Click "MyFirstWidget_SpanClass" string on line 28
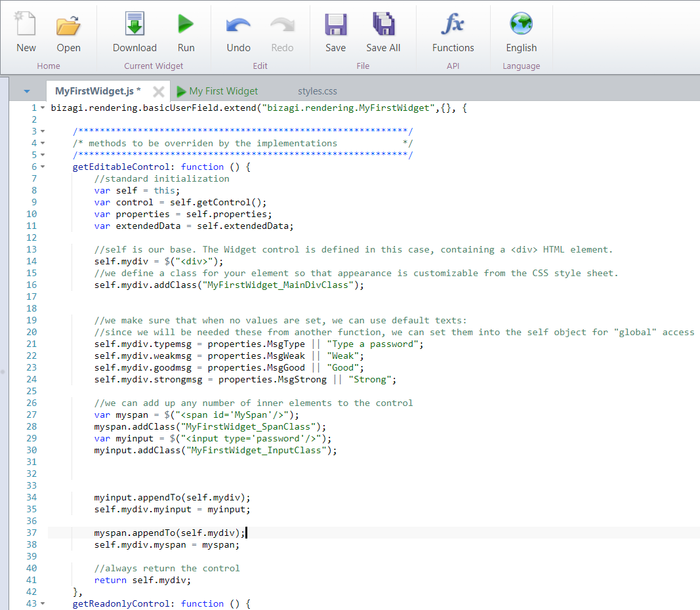Screen dimensions: 700x610 coord(248,427)
